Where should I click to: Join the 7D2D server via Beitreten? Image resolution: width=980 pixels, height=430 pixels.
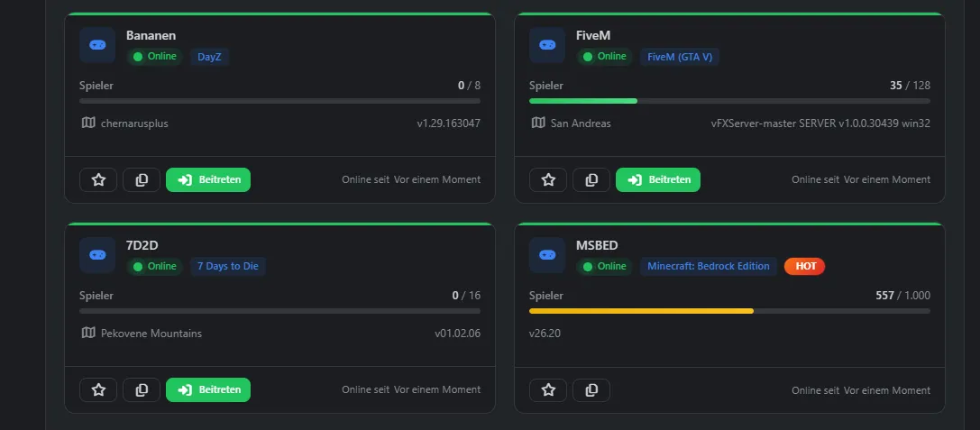[208, 390]
